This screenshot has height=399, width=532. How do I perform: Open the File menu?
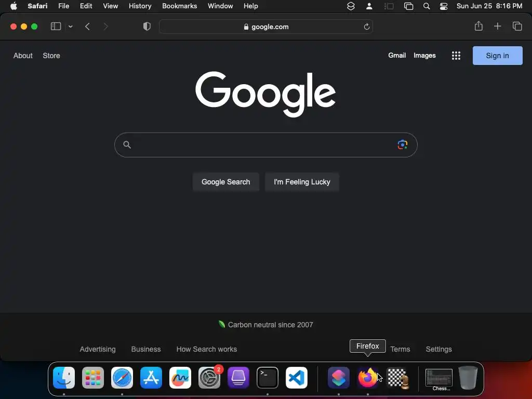[63, 6]
